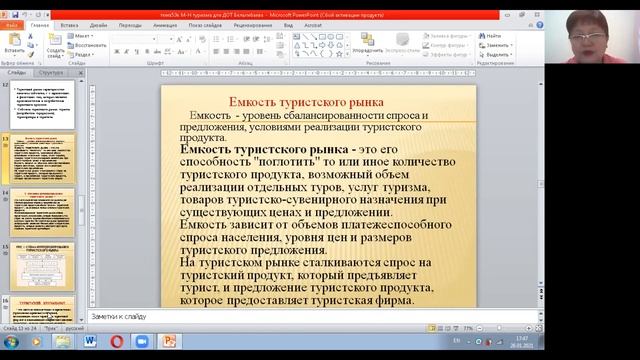Click the Notes field (Заметки к слайду)
The width and height of the screenshot is (640, 360).
point(312,316)
